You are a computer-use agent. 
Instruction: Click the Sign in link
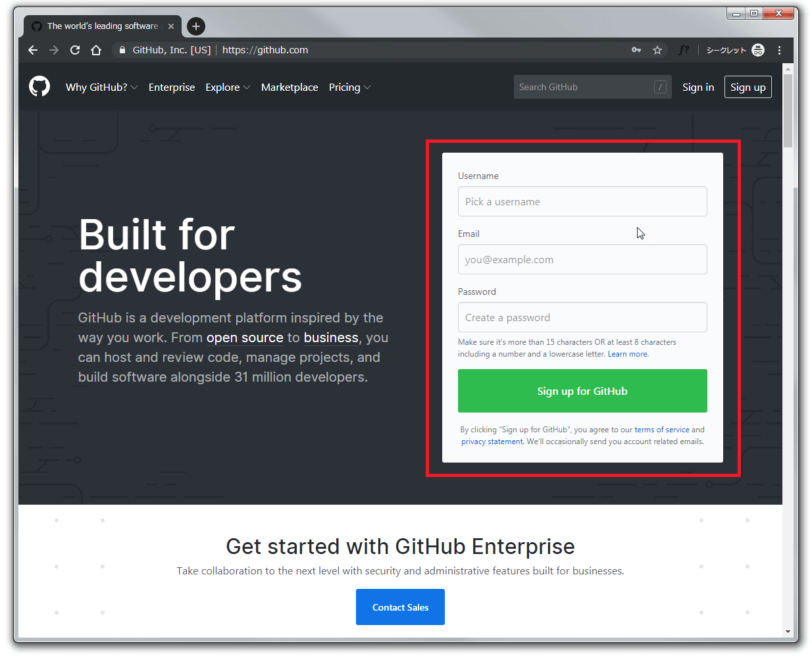[x=698, y=88]
